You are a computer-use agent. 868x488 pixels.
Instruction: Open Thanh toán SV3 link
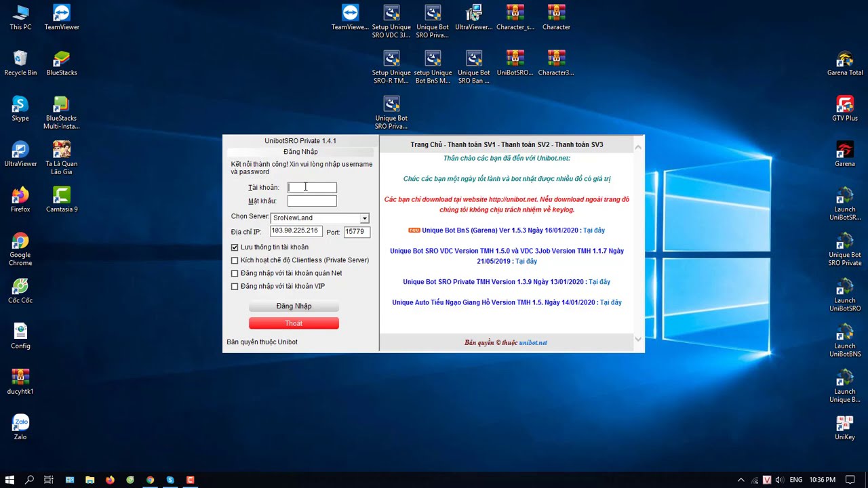tap(578, 144)
